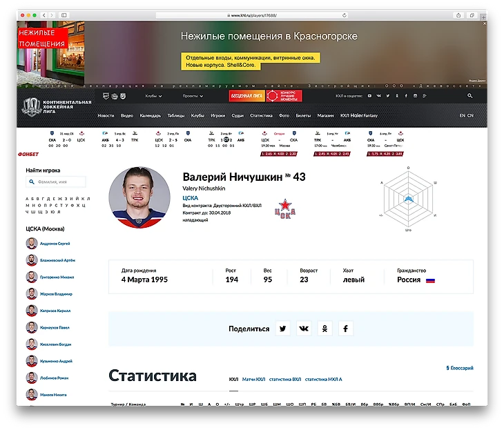
Task: Switch to the Матчи КХЛ statistics tab
Action: 253,380
